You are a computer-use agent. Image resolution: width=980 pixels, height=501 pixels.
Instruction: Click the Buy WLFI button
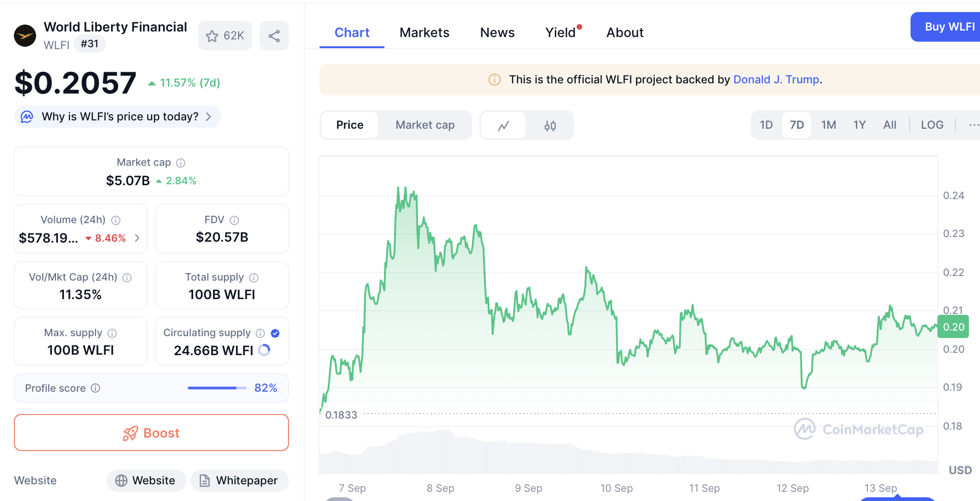[x=949, y=27]
